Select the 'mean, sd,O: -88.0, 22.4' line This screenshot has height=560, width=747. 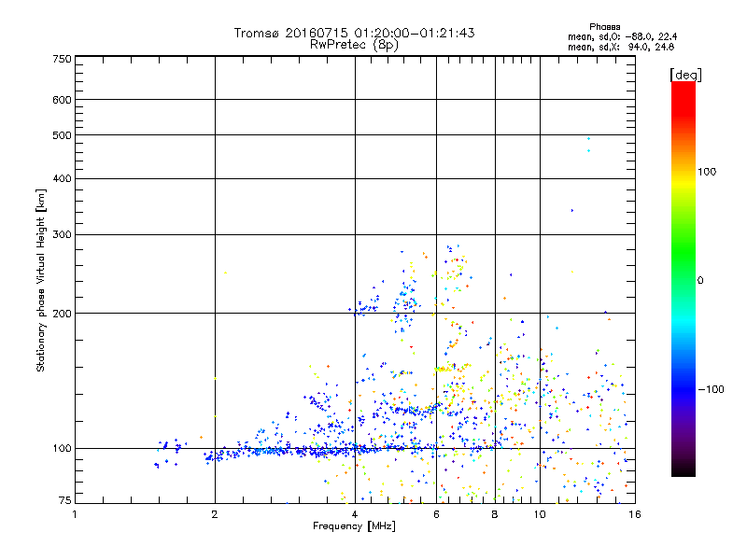tap(622, 36)
